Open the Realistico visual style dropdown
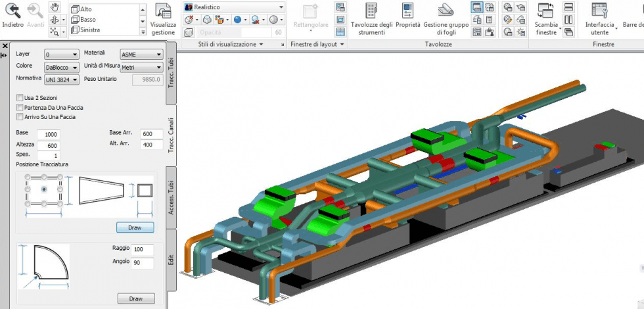Viewport: 644px width, 309px height. coord(234,7)
